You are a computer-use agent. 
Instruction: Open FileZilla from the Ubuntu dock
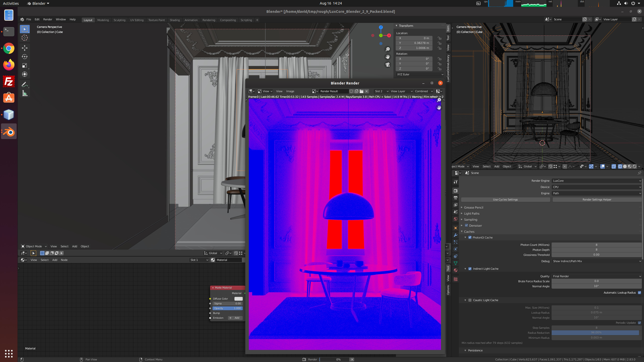pos(9,82)
